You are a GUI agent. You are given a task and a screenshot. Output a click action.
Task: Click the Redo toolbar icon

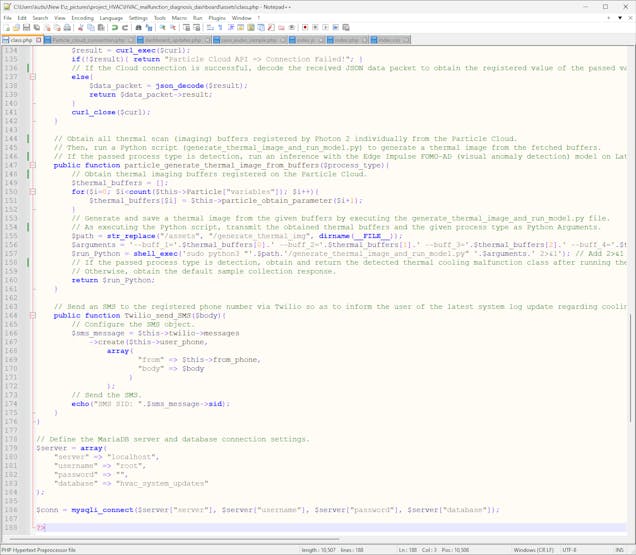coord(124,28)
